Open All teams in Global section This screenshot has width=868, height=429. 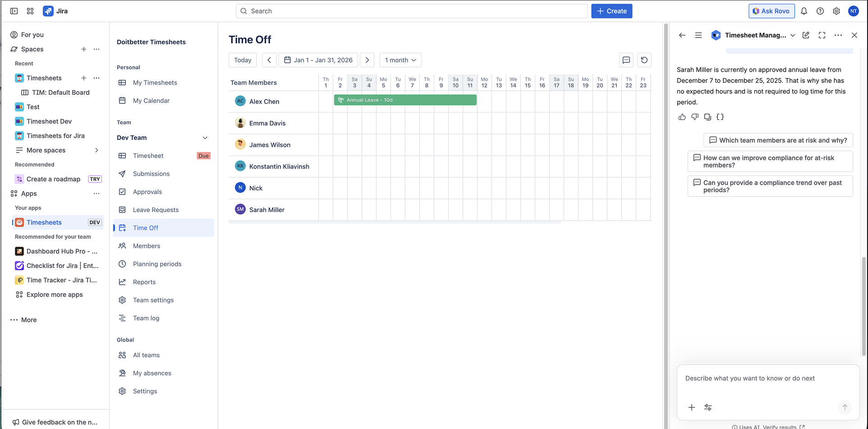click(163, 355)
